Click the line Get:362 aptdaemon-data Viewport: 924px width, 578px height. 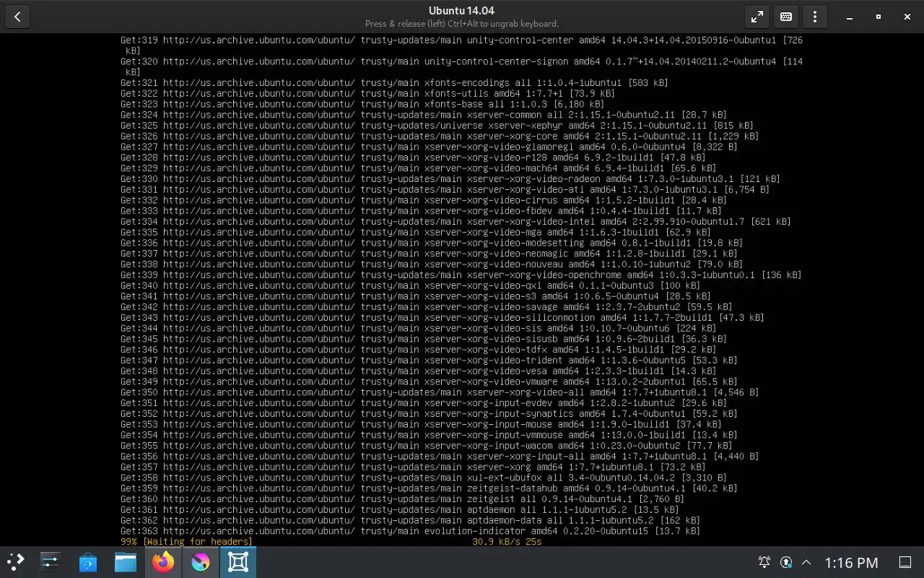point(410,520)
